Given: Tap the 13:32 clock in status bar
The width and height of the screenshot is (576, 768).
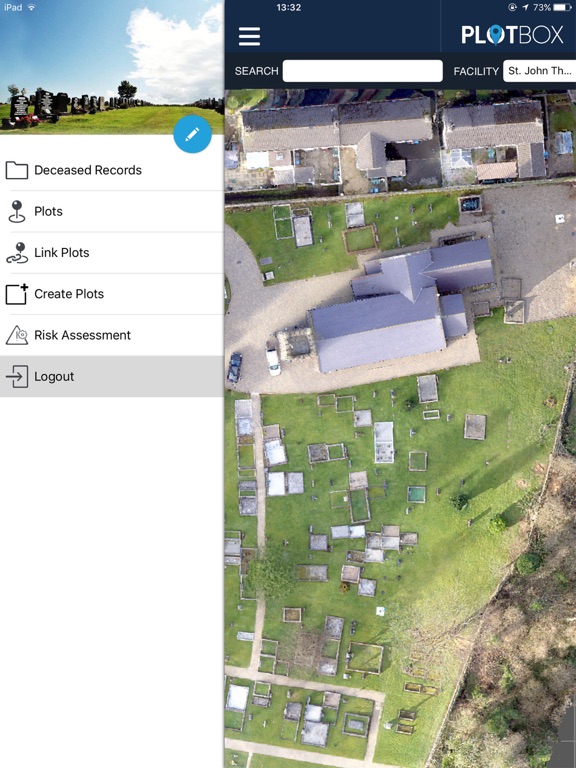Looking at the screenshot, I should [x=288, y=7].
